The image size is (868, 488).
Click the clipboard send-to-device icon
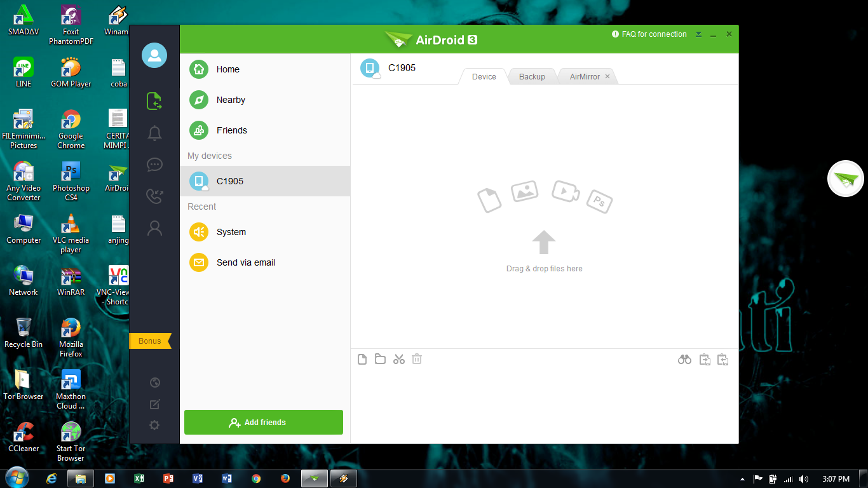coord(705,360)
